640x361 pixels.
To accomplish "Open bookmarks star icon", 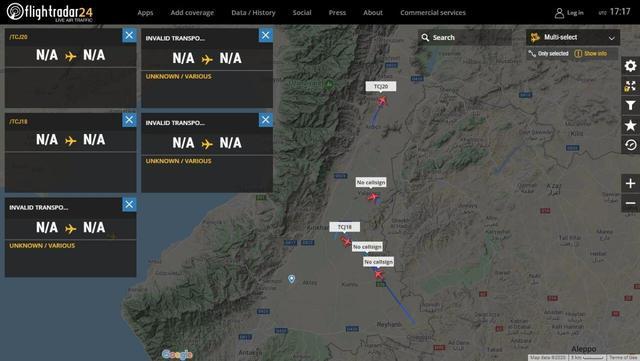I will click(x=630, y=125).
